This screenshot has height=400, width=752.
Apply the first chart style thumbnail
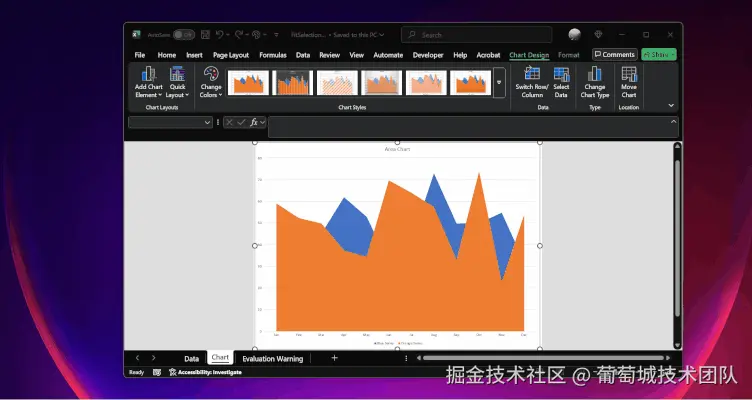(x=248, y=82)
